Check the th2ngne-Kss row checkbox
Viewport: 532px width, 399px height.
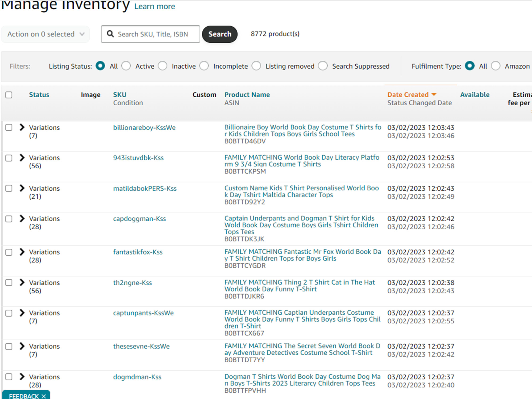point(9,282)
